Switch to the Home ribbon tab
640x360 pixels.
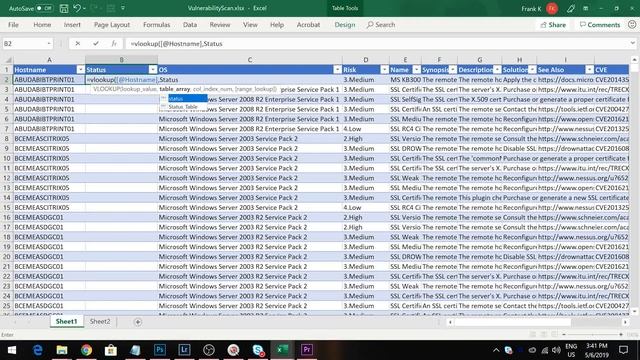pyautogui.click(x=42, y=24)
